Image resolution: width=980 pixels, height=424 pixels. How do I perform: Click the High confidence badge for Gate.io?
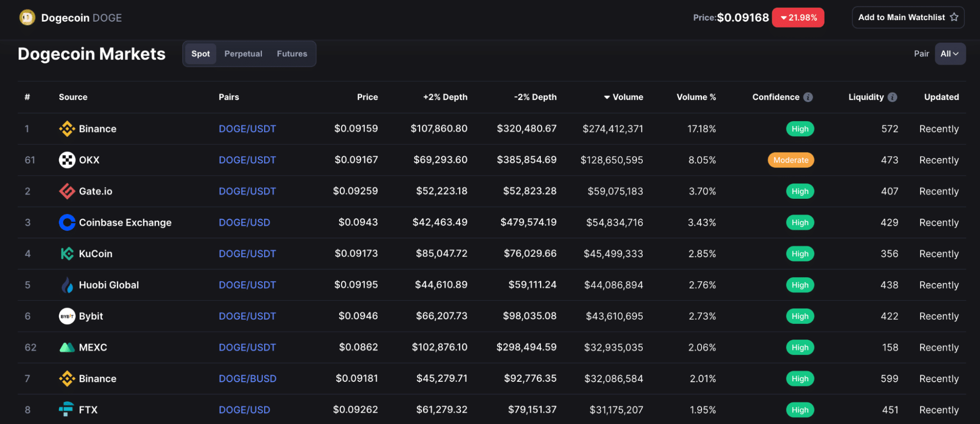800,191
